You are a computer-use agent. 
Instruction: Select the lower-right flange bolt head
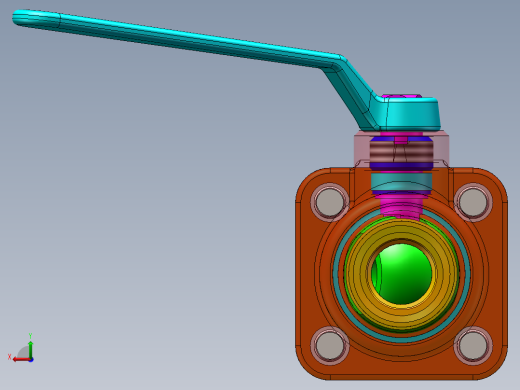coord(473,345)
